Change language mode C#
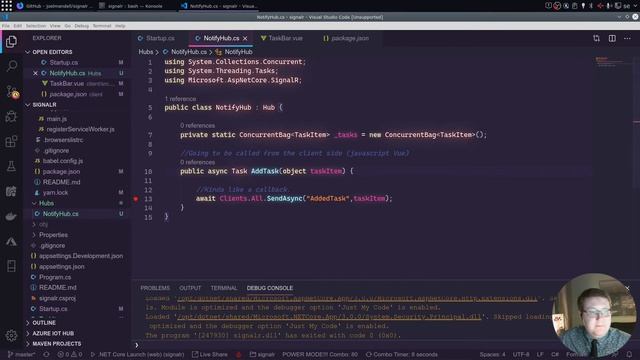 click(555, 354)
